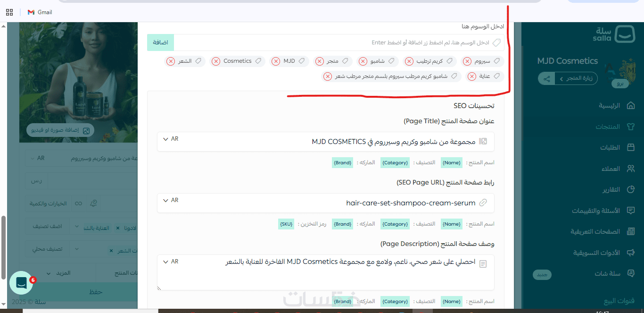Click the stock notification bell icon
This screenshot has width=644, height=313.
94,203
